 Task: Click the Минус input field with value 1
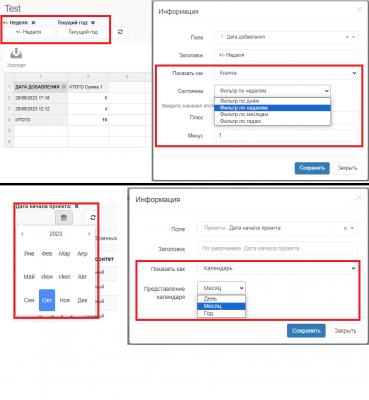coord(286,136)
